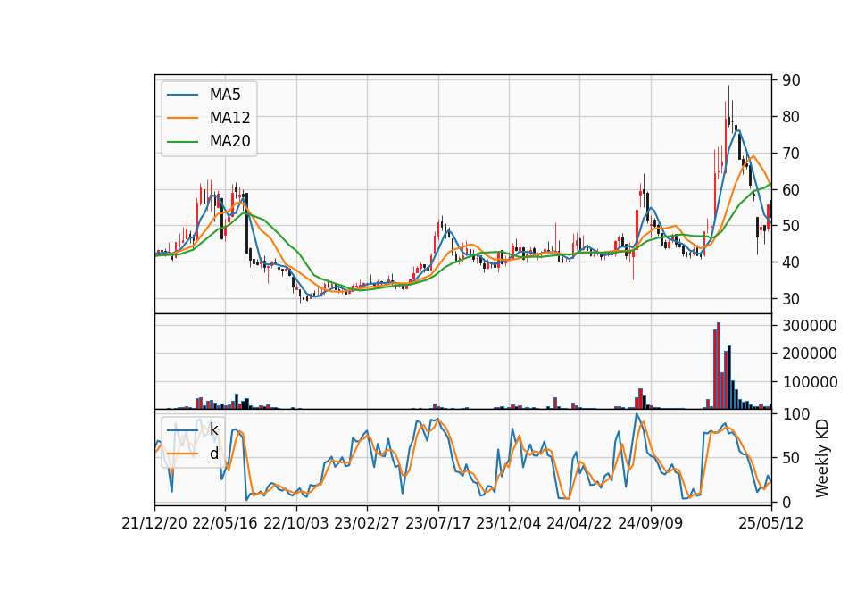Screen dimensions: 857x616
Task: Click the 24/09/09 date tick label
Action: 651,523
